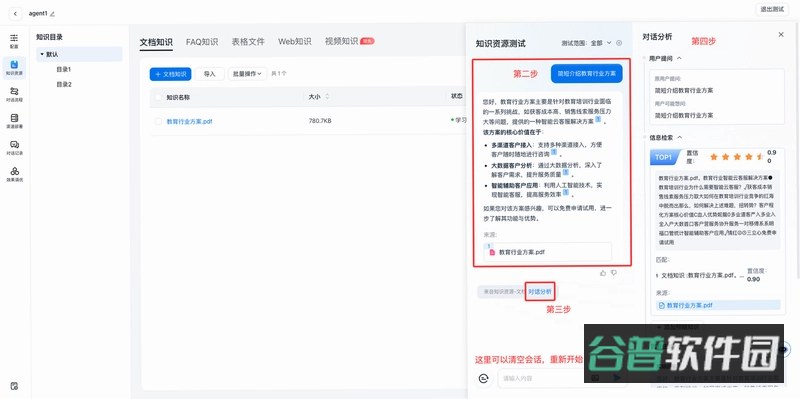Click the 知识名称 column header
The width and height of the screenshot is (800, 399).
click(x=178, y=97)
